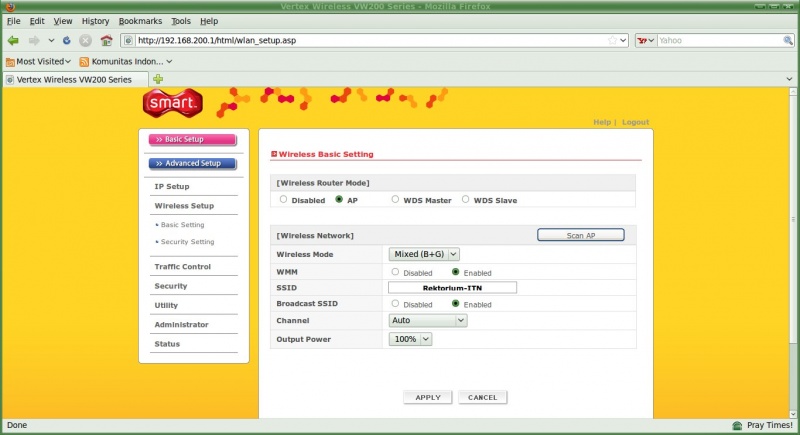Expand the Channel dropdown
800x435 pixels.
coord(428,321)
